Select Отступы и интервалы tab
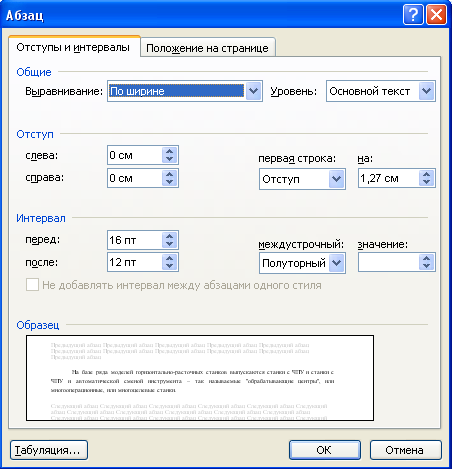The height and width of the screenshot is (469, 452). (x=73, y=47)
